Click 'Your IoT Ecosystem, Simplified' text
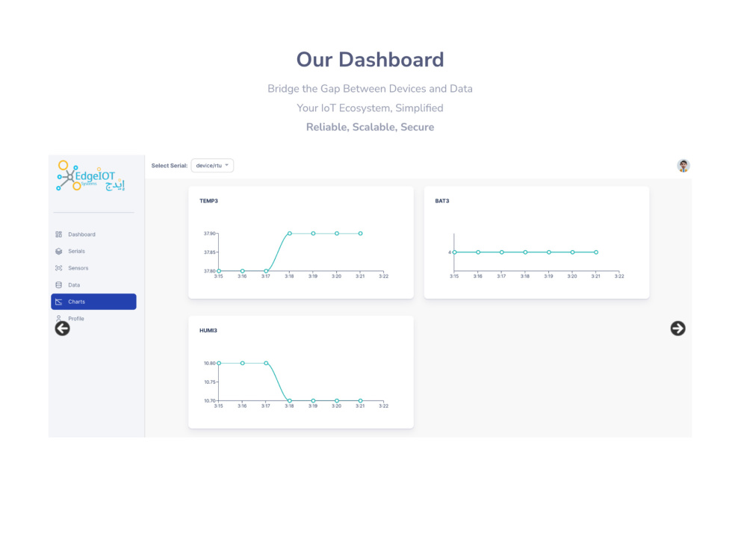This screenshot has height=560, width=747. [x=371, y=108]
